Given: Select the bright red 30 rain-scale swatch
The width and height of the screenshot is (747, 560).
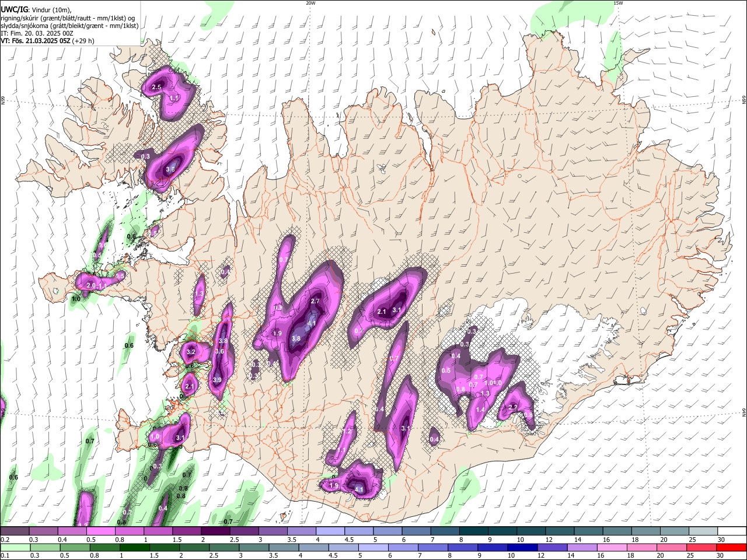Looking at the screenshot, I should 732,547.
